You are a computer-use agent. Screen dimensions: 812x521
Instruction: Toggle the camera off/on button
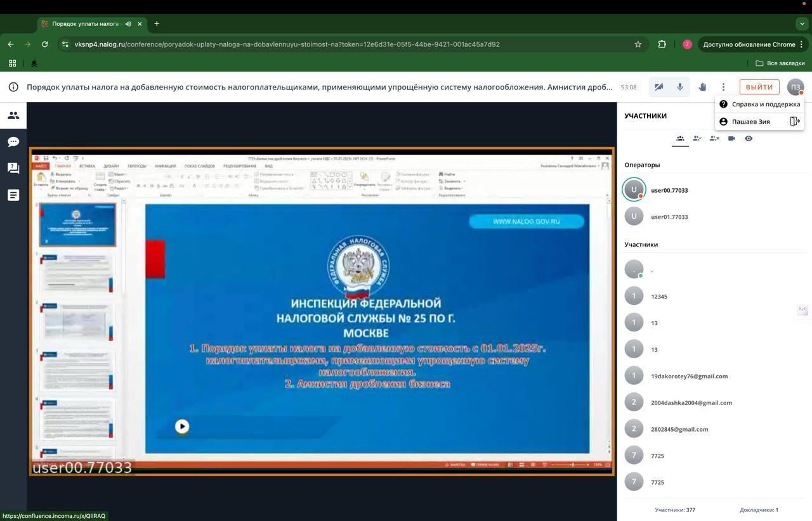(659, 87)
